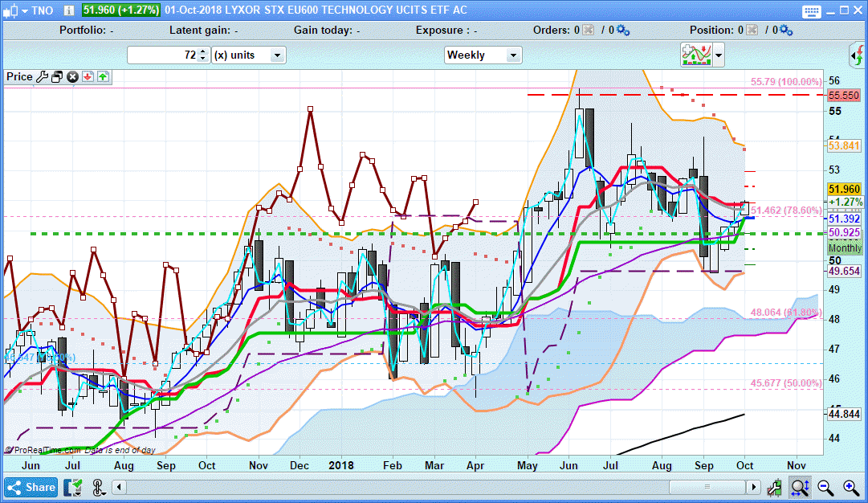Cancel all orders using the Orders X icon

pyautogui.click(x=588, y=30)
